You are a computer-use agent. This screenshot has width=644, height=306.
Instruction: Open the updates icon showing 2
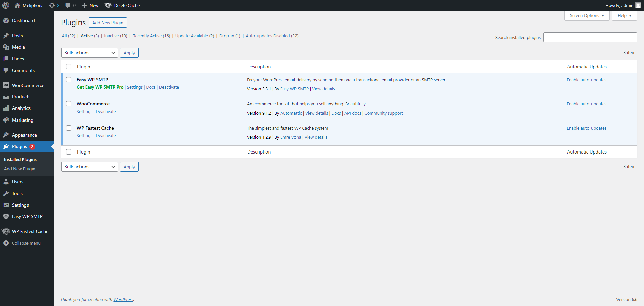(x=52, y=5)
